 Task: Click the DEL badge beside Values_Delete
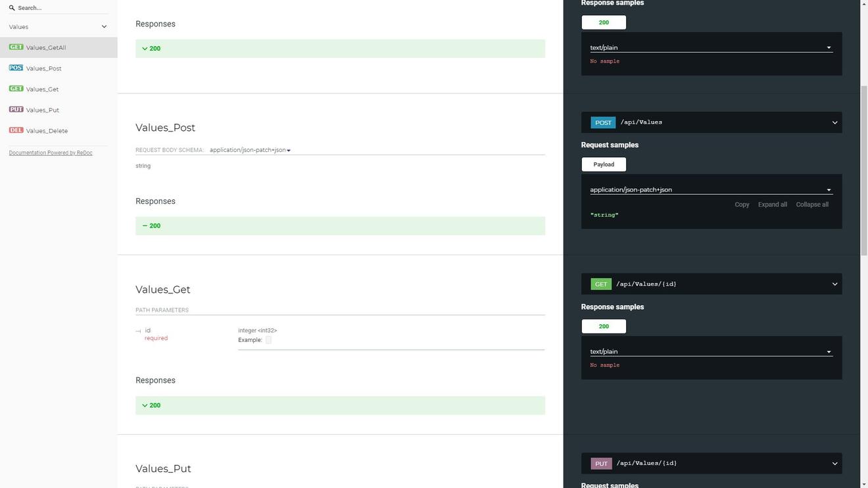tap(16, 131)
